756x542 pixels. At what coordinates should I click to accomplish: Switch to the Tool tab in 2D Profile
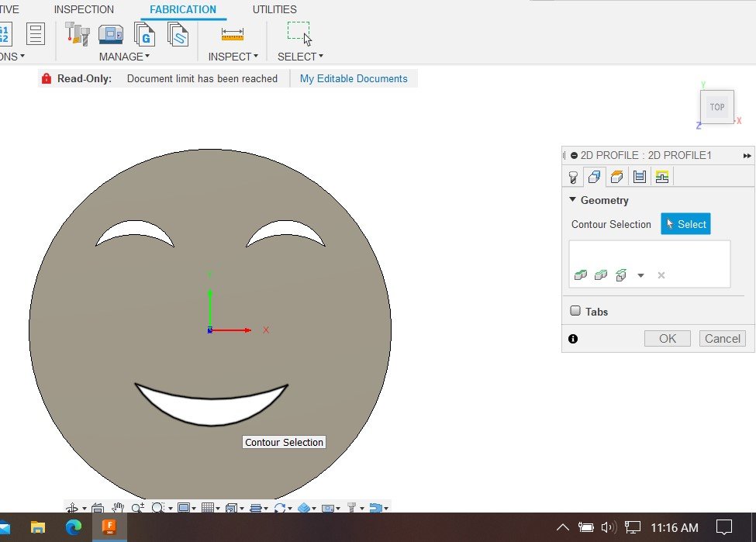point(573,177)
